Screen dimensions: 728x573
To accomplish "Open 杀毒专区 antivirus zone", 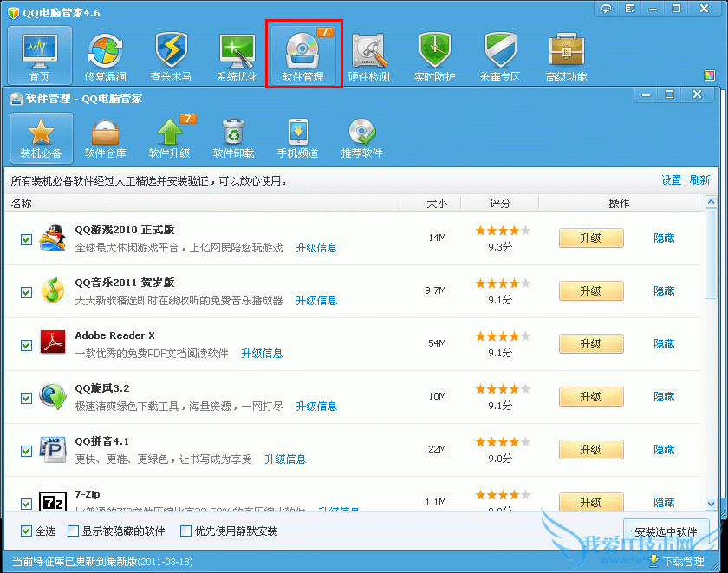I will click(501, 55).
